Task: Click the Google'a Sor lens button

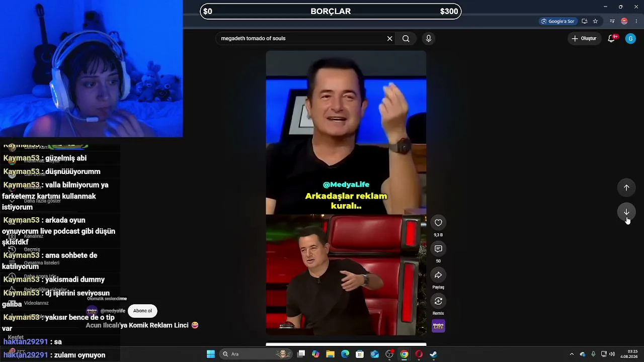Action: [x=557, y=21]
